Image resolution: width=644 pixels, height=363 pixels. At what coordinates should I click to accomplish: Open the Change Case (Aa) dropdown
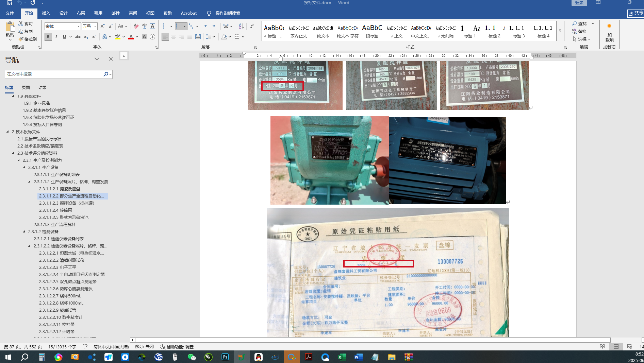(122, 26)
